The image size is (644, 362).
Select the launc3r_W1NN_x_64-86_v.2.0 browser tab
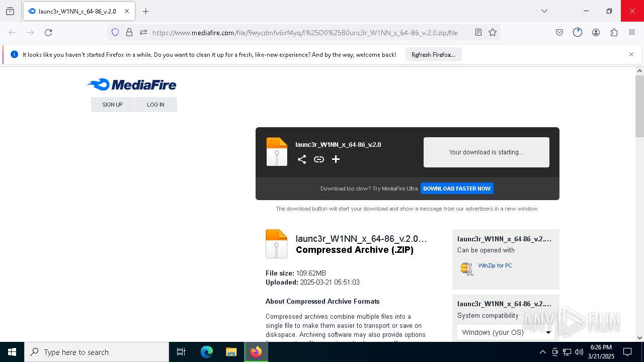click(78, 11)
